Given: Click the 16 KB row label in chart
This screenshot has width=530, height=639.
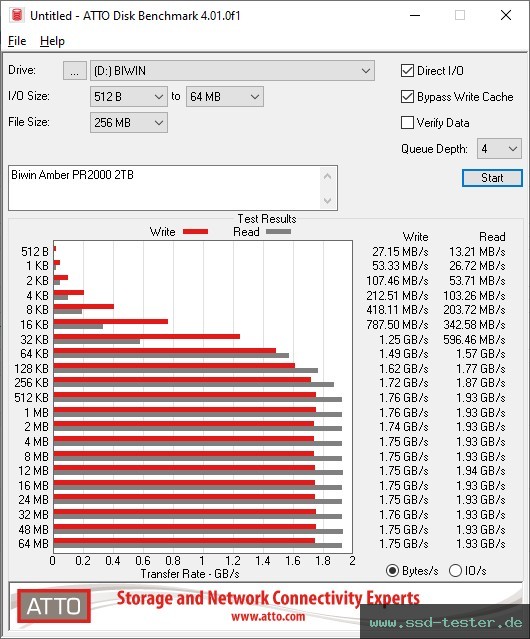Looking at the screenshot, I should (34, 325).
